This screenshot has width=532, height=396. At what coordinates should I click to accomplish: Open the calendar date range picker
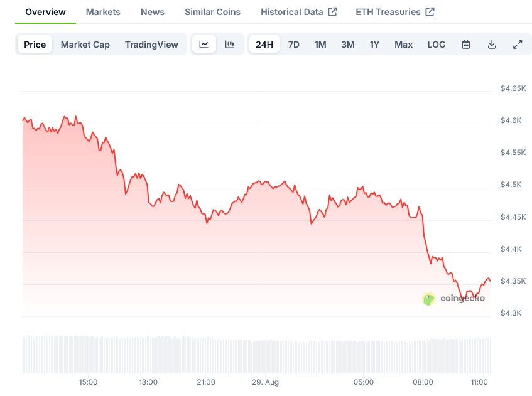coord(466,45)
